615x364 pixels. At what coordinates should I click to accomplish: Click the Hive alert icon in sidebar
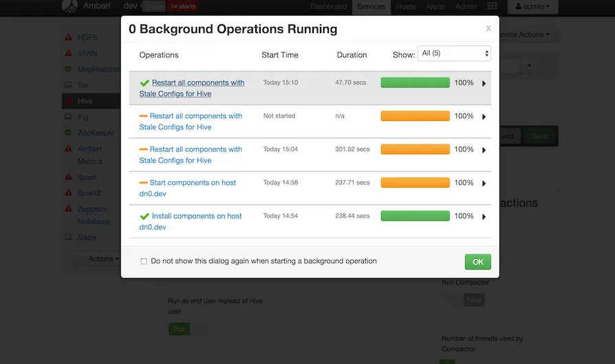pyautogui.click(x=69, y=101)
